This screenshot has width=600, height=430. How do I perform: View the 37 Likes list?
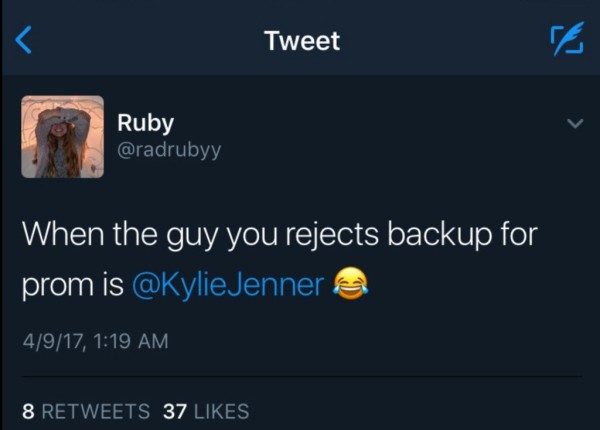[x=206, y=411]
